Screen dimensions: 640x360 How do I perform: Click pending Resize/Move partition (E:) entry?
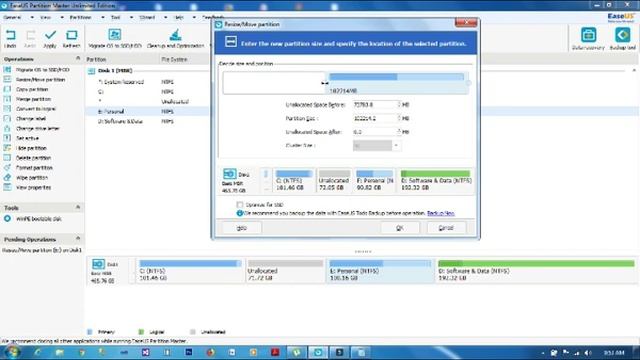click(42, 250)
